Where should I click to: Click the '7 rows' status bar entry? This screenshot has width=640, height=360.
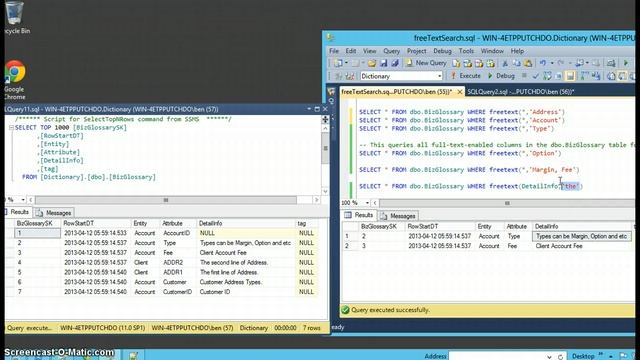tap(311, 328)
